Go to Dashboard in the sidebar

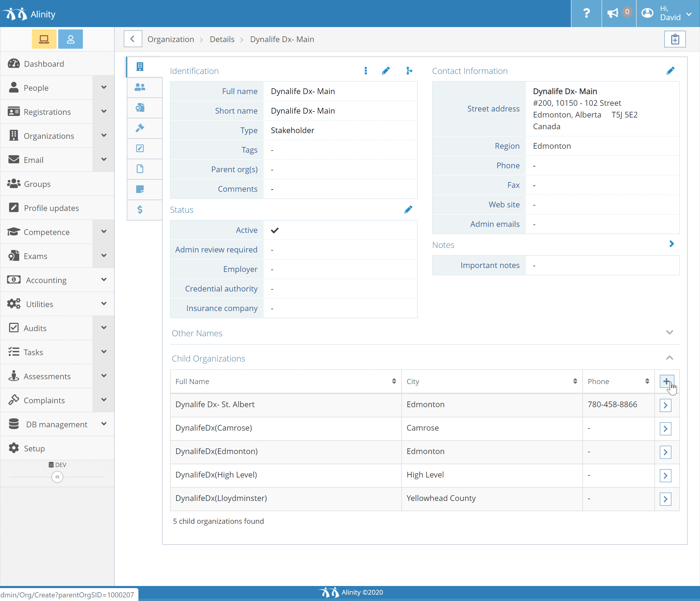pyautogui.click(x=57, y=64)
